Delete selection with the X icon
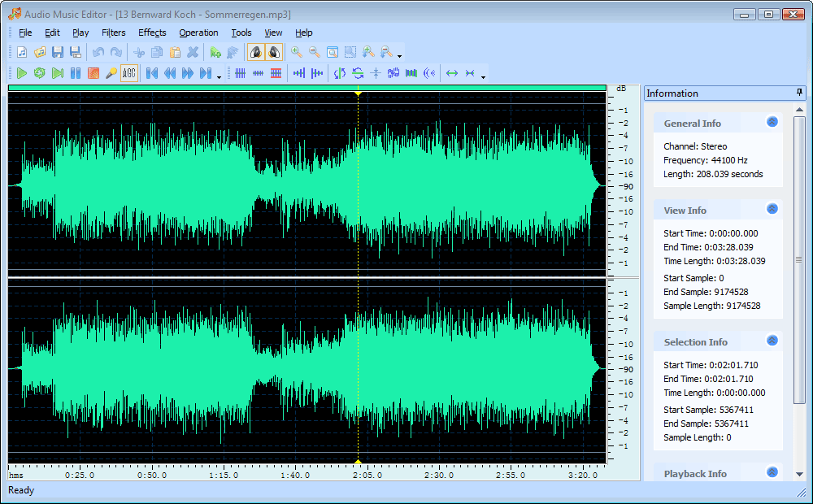813x504 pixels. coord(193,52)
